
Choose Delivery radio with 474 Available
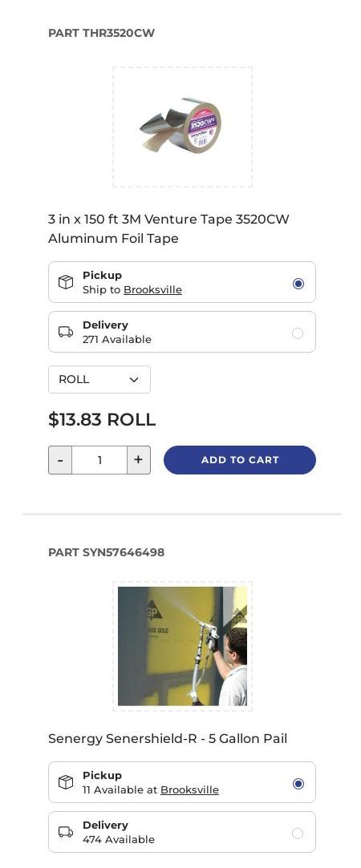[x=298, y=834]
